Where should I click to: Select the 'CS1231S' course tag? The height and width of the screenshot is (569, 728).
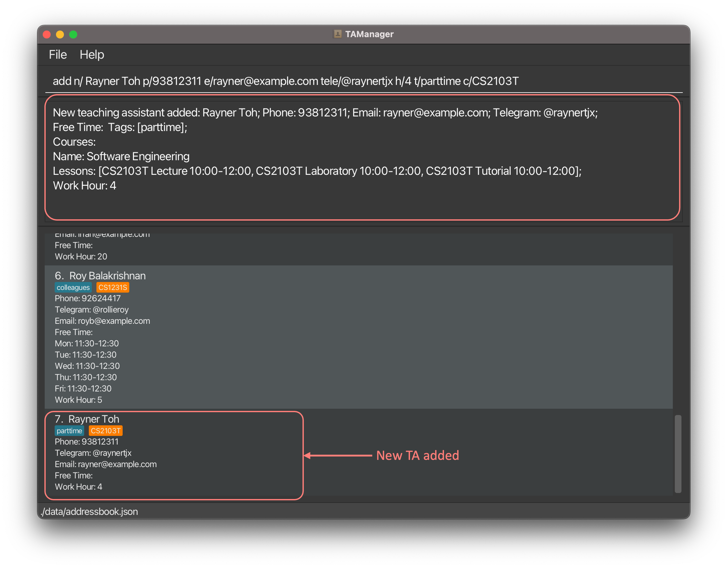pos(113,287)
